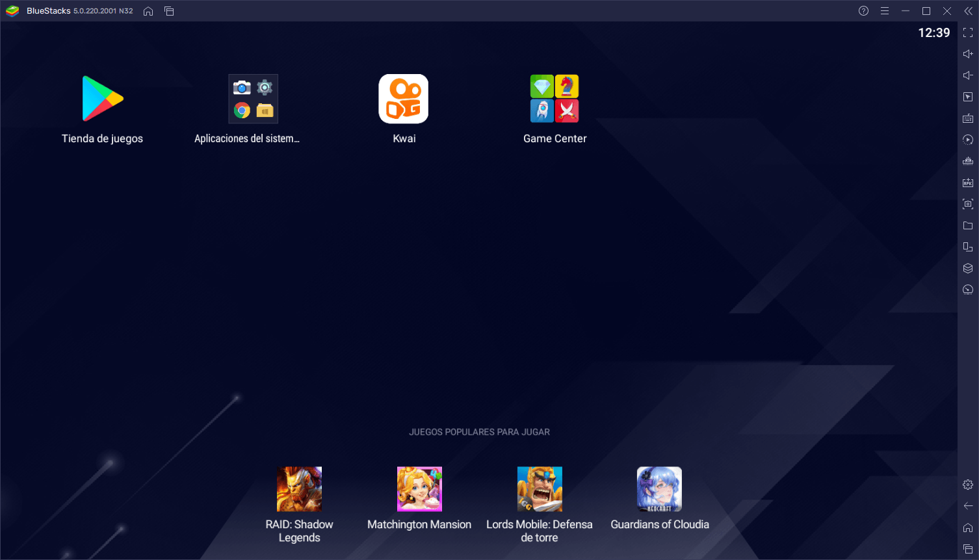This screenshot has height=560, width=979.
Task: Click the 12:39 clock display
Action: [x=933, y=32]
